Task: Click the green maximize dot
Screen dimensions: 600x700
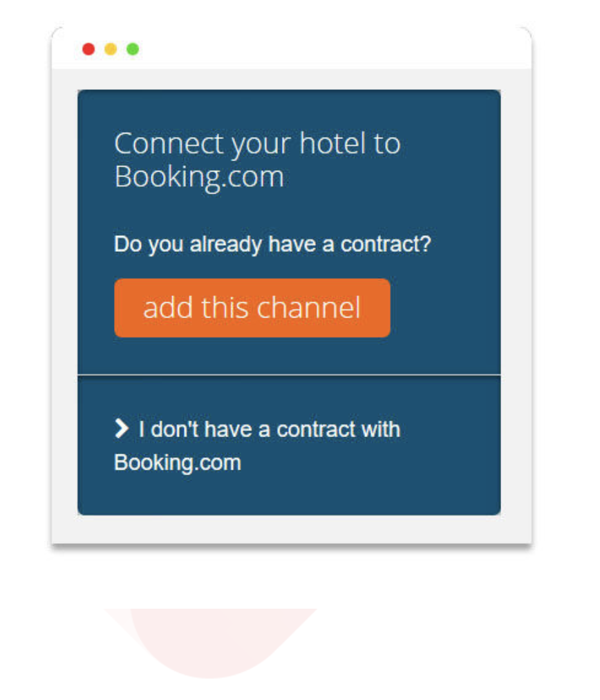Action: pyautogui.click(x=133, y=49)
